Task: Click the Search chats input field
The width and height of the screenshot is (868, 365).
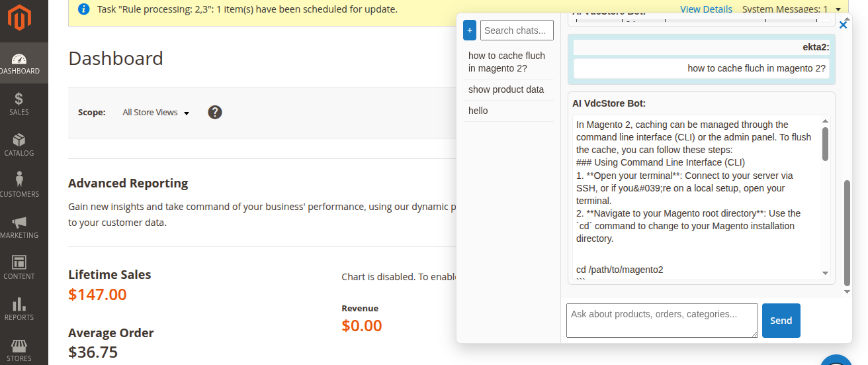Action: (517, 30)
